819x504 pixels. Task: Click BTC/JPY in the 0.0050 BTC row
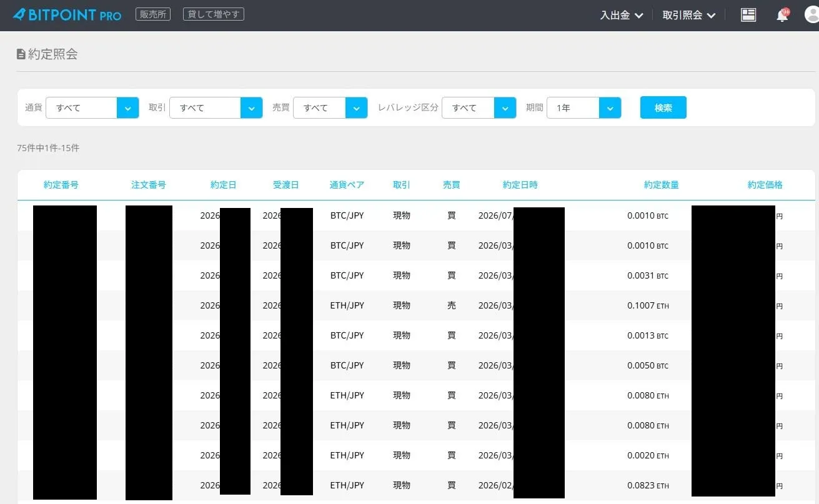coord(347,365)
